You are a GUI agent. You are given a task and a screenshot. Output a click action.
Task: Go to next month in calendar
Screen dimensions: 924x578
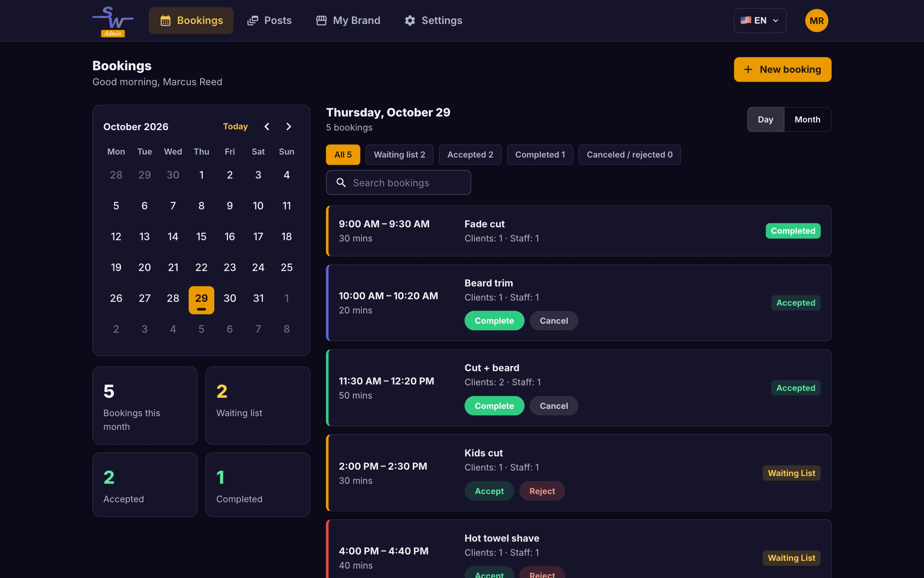pos(288,126)
